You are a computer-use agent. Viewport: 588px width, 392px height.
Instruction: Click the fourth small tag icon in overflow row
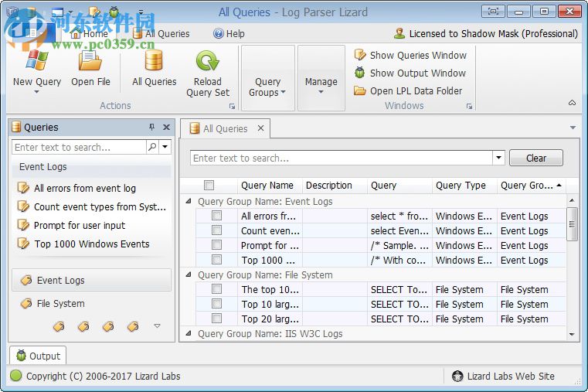133,326
